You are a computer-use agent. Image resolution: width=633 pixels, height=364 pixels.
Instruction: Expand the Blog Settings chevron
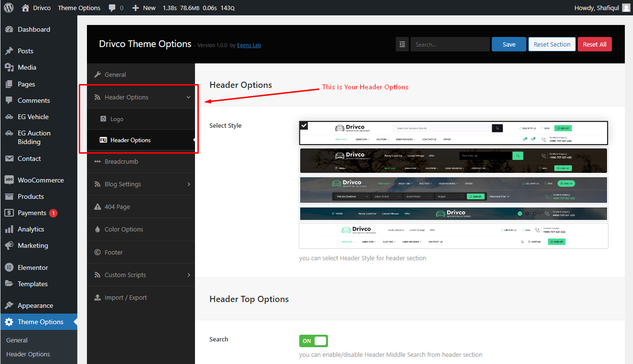pos(189,184)
